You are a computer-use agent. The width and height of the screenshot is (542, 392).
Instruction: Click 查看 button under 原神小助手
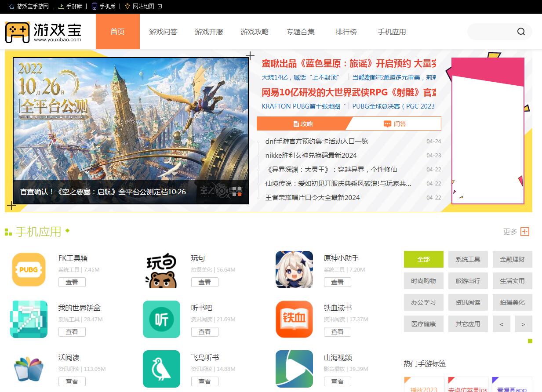(x=338, y=282)
